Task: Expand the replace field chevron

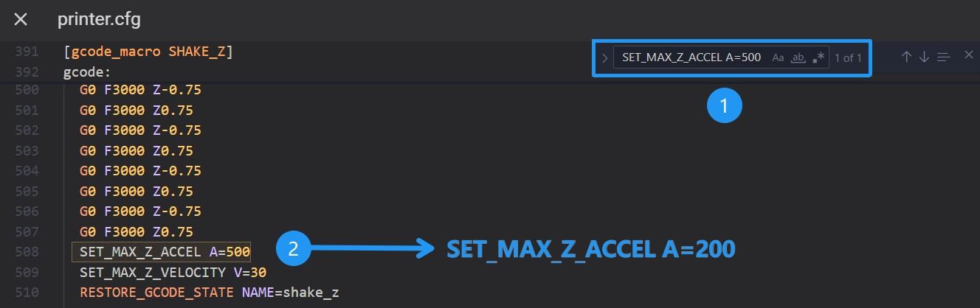Action: pos(605,57)
